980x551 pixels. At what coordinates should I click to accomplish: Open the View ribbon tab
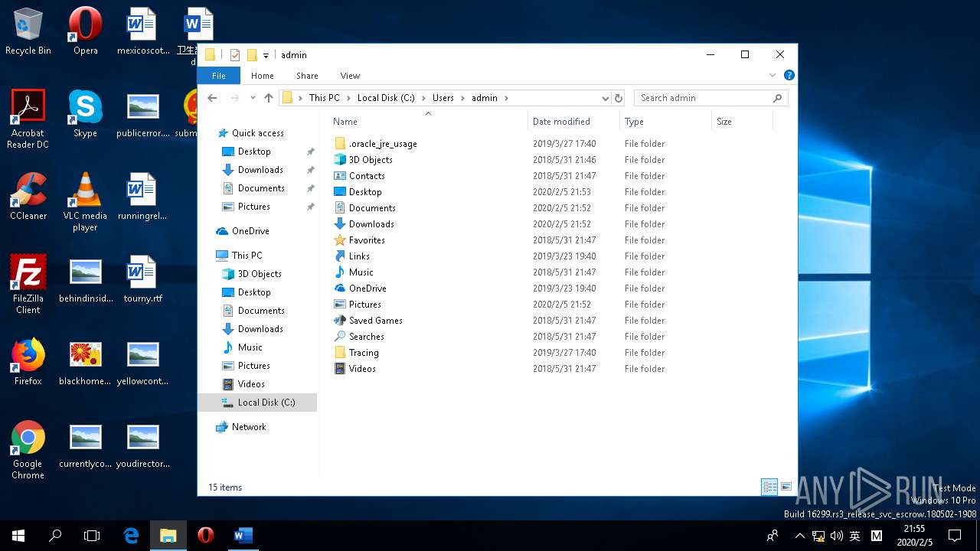[350, 76]
